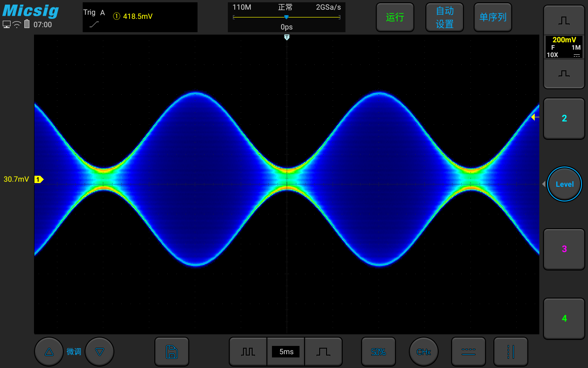This screenshot has height=368, width=588.
Task: Select channel 2 button
Action: click(564, 118)
